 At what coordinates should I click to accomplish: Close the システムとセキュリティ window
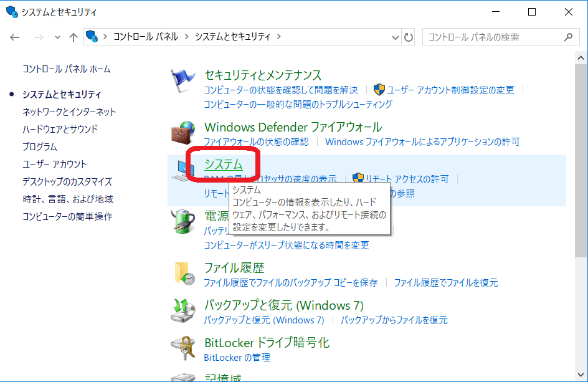(569, 12)
